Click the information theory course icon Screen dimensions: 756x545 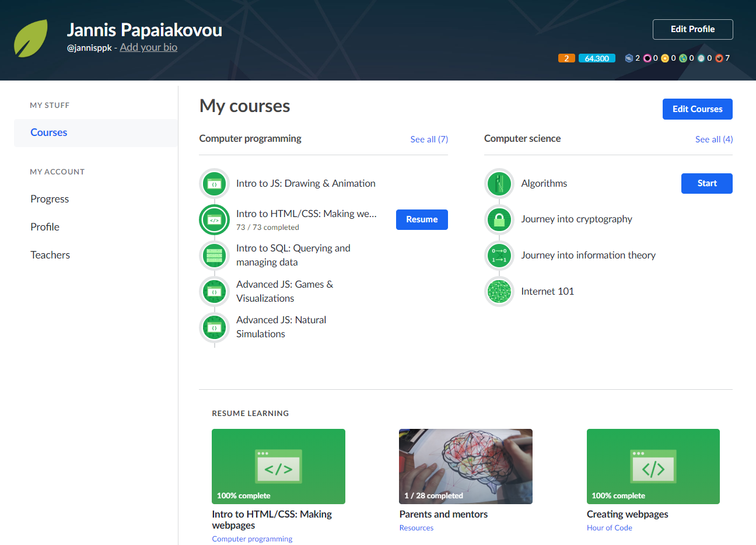point(499,255)
